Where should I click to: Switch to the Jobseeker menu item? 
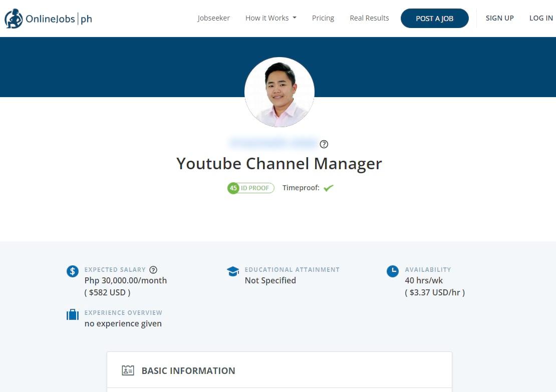(213, 18)
